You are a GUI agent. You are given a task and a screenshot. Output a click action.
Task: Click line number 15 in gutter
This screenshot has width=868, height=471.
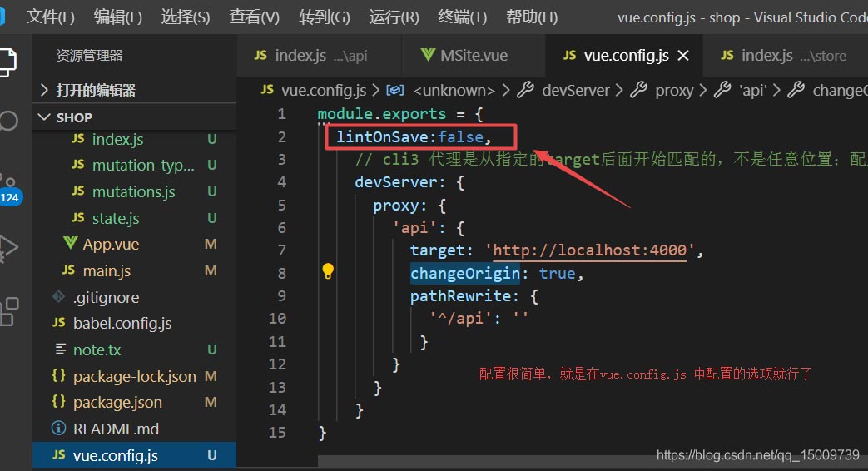(x=277, y=432)
